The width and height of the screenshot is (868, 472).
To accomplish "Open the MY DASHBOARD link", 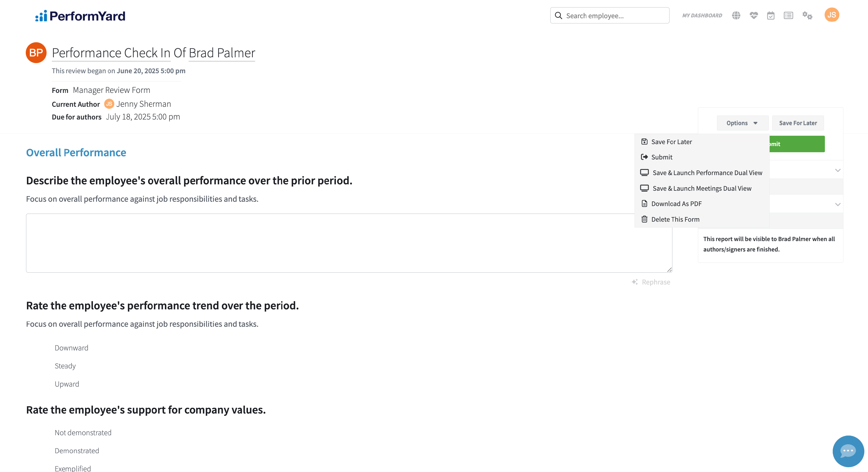I will 702,16.
